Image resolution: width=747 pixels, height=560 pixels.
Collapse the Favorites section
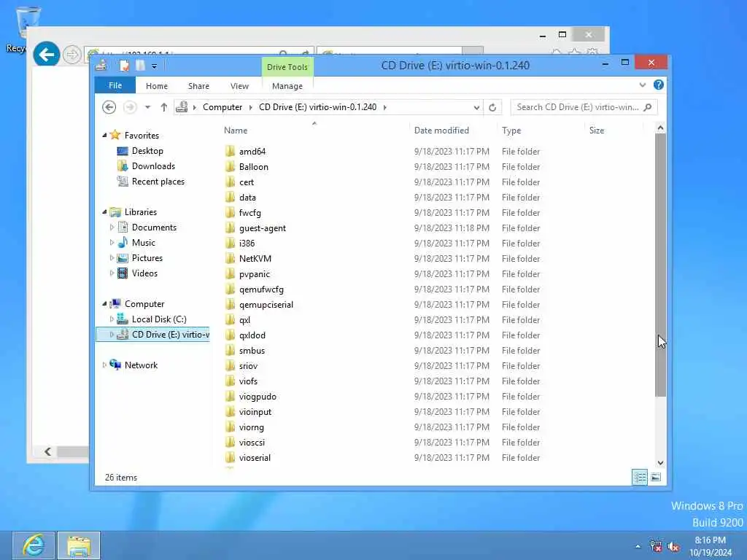(x=104, y=135)
